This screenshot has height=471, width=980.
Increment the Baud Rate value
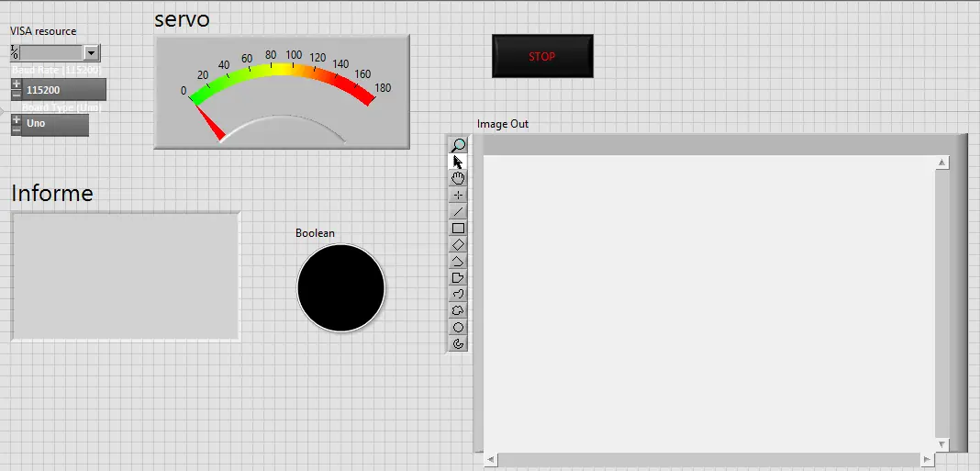(x=17, y=84)
